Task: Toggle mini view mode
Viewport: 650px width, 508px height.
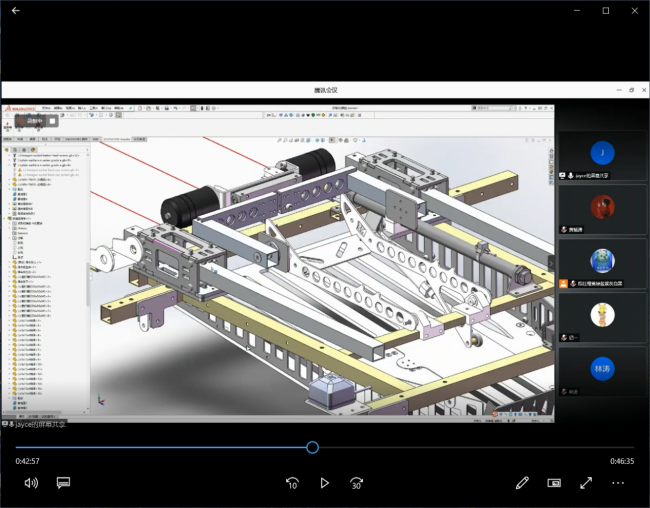Action: pos(554,483)
